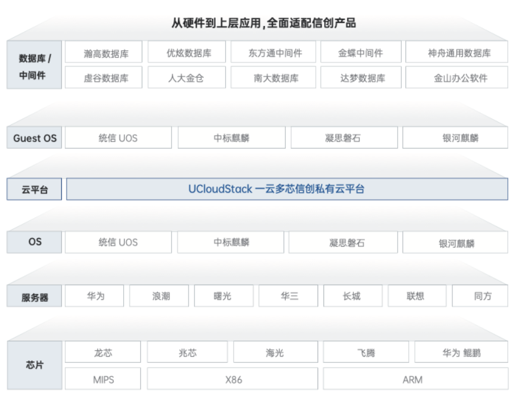Click the 华为 鲲鹏 chip box
Image resolution: width=532 pixels, height=413 pixels.
pyautogui.click(x=461, y=353)
